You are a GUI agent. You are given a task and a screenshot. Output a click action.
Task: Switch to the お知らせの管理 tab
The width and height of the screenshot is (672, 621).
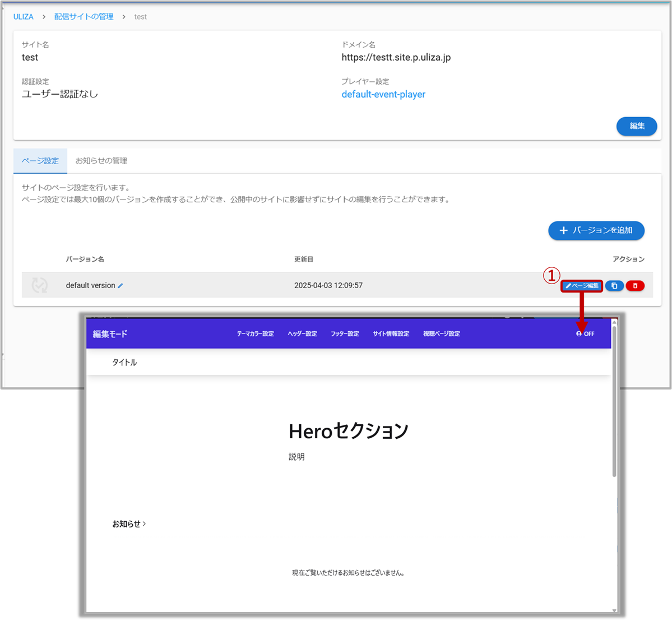pos(101,161)
